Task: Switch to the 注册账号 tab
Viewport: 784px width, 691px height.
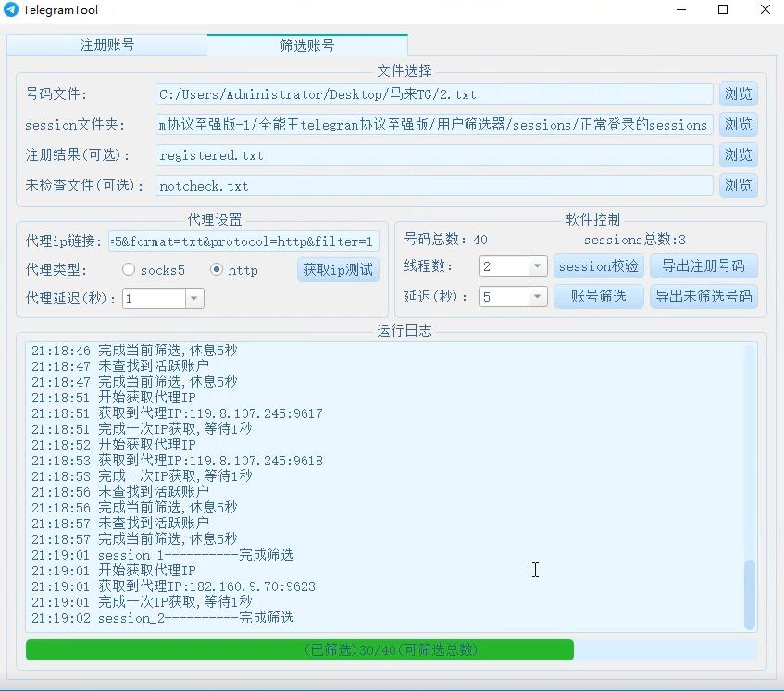Action: [107, 45]
